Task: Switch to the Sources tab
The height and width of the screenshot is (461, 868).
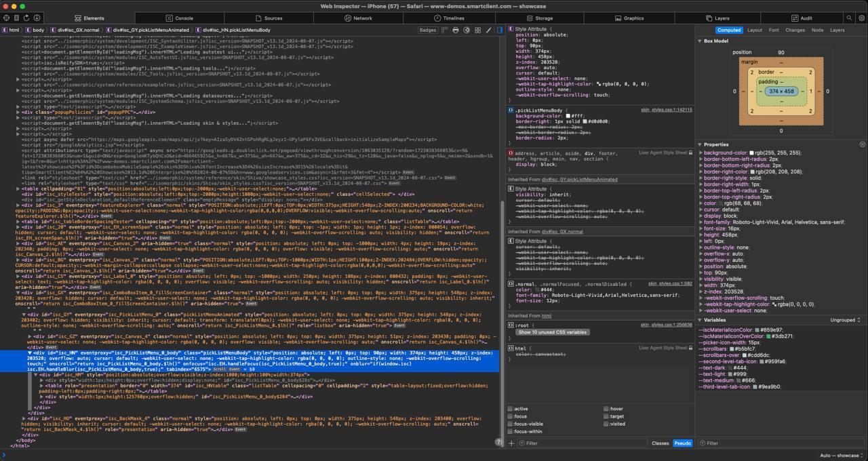Action: pos(269,18)
